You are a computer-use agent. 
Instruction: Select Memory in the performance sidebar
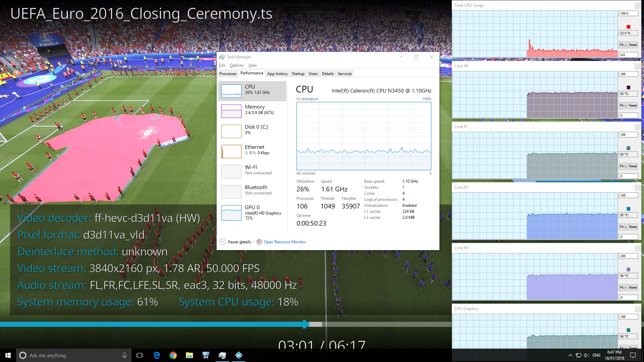252,111
